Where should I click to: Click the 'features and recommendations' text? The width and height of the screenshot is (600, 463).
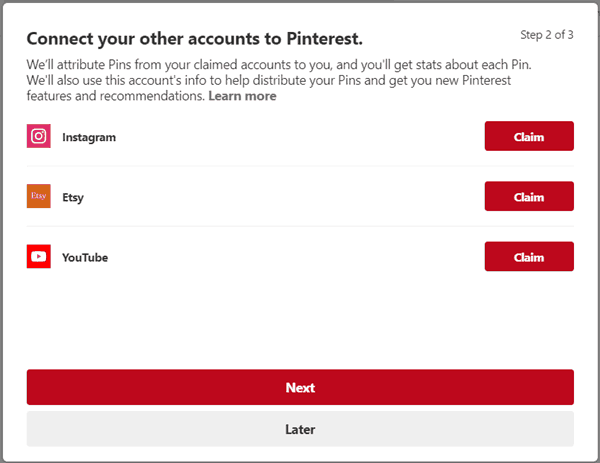pos(116,96)
